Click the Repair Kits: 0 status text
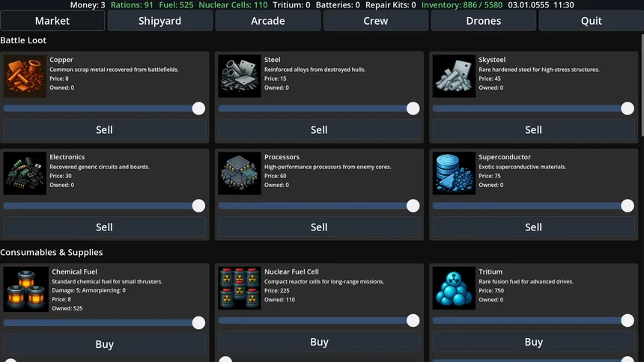The height and width of the screenshot is (362, 644). pos(391,5)
